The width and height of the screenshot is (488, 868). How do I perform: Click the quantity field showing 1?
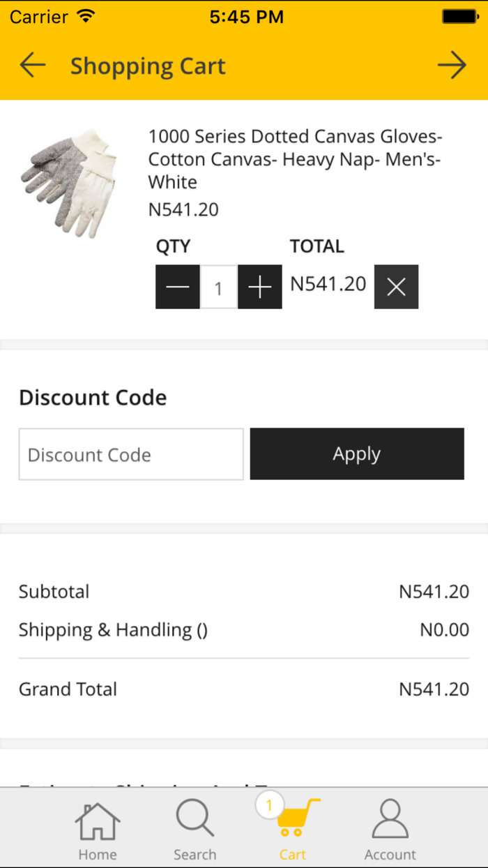click(218, 287)
